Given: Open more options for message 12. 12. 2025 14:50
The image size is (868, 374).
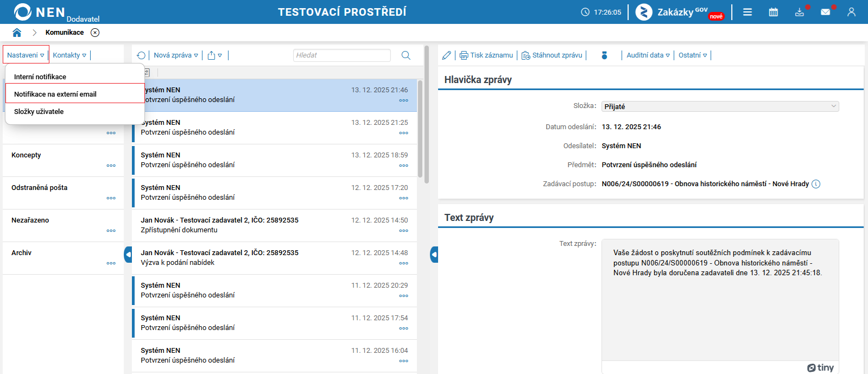Looking at the screenshot, I should tap(404, 231).
